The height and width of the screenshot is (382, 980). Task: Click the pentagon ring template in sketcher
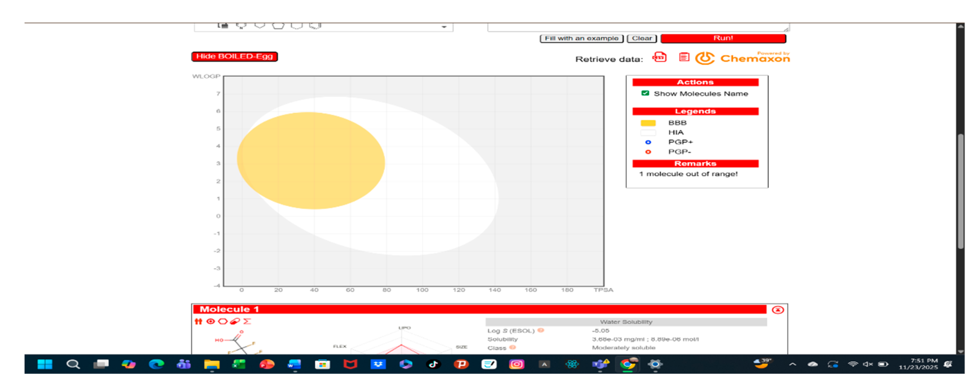point(278,26)
